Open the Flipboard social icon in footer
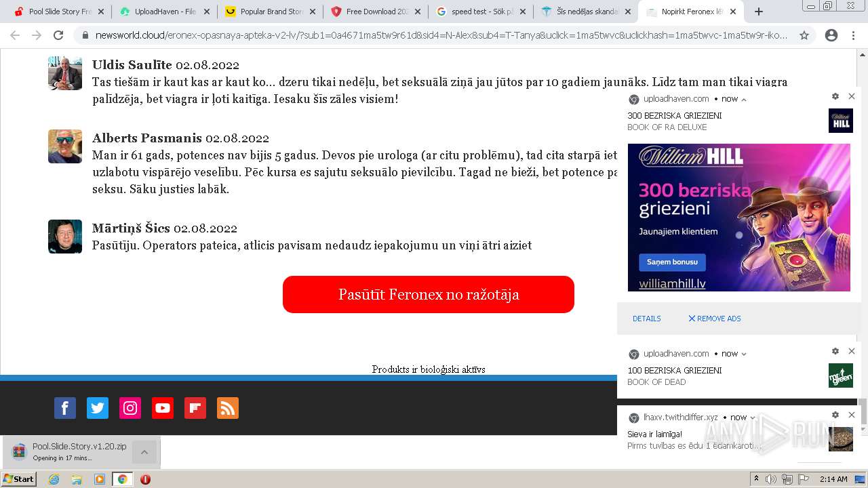Viewport: 868px width, 488px height. pos(195,408)
